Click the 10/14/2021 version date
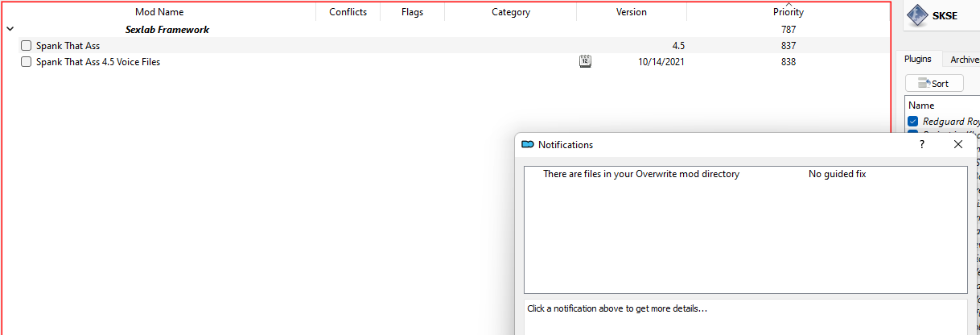The height and width of the screenshot is (335, 980). 661,62
